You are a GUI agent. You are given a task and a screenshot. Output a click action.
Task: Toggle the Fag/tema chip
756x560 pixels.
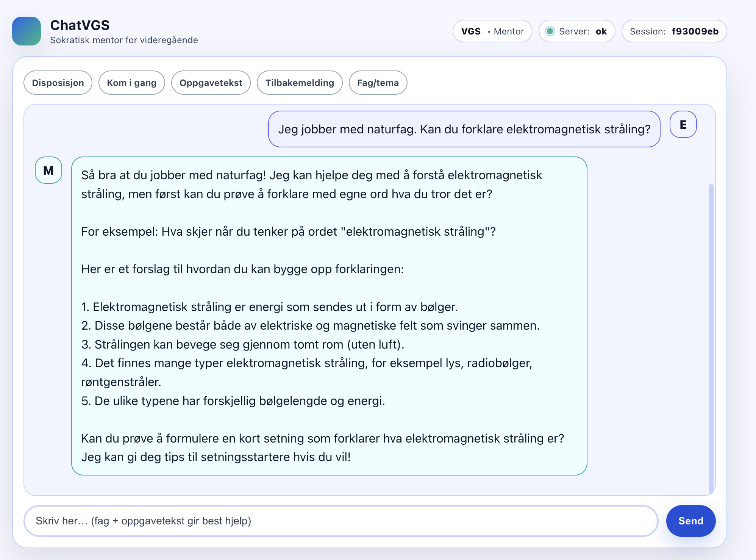pos(378,83)
